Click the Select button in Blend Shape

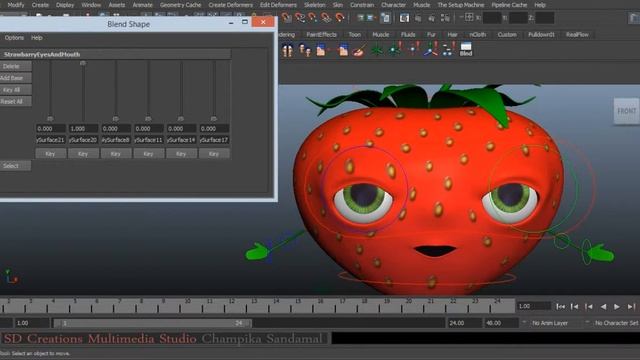pos(15,166)
